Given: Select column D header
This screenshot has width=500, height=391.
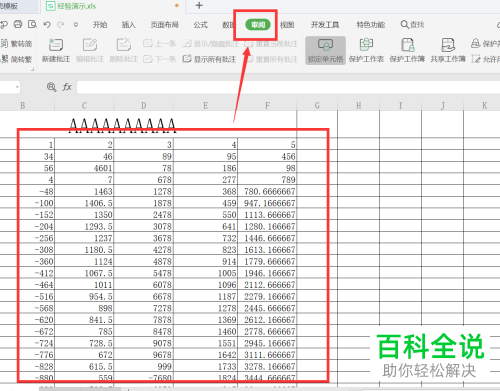Looking at the screenshot, I should 143,106.
